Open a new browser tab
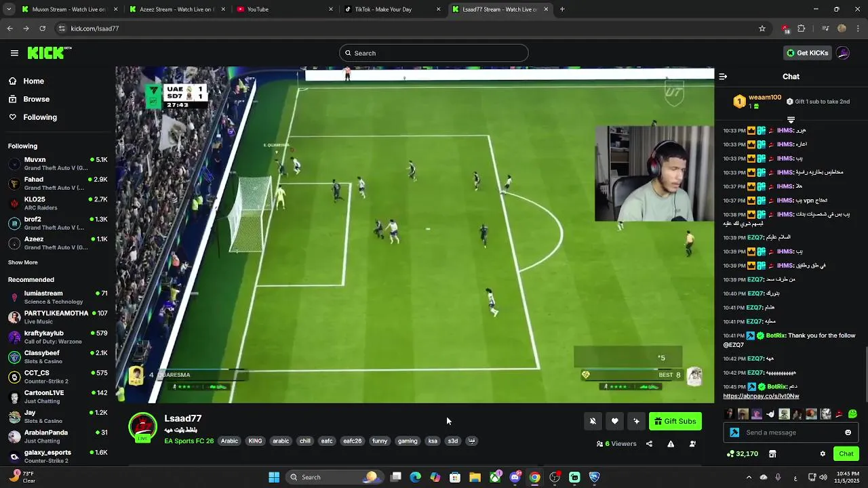The image size is (868, 488). click(562, 9)
